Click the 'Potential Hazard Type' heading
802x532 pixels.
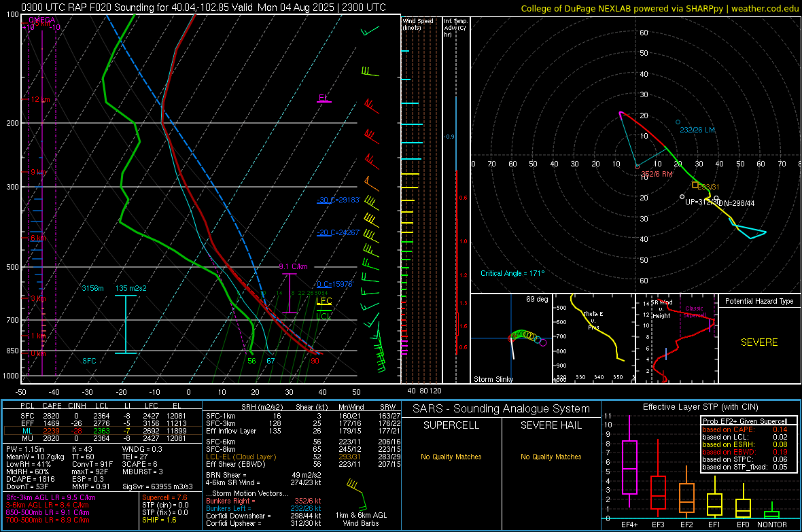point(759,301)
